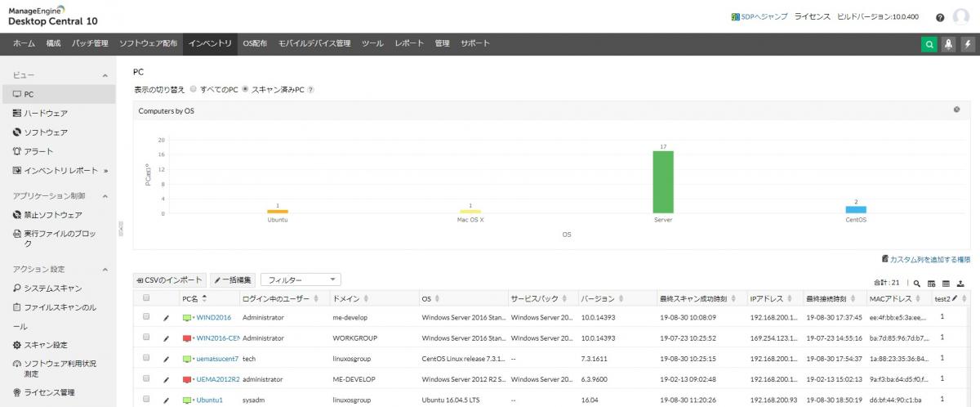Open the rocket quick launch icon
The image size is (980, 407).
point(949,44)
